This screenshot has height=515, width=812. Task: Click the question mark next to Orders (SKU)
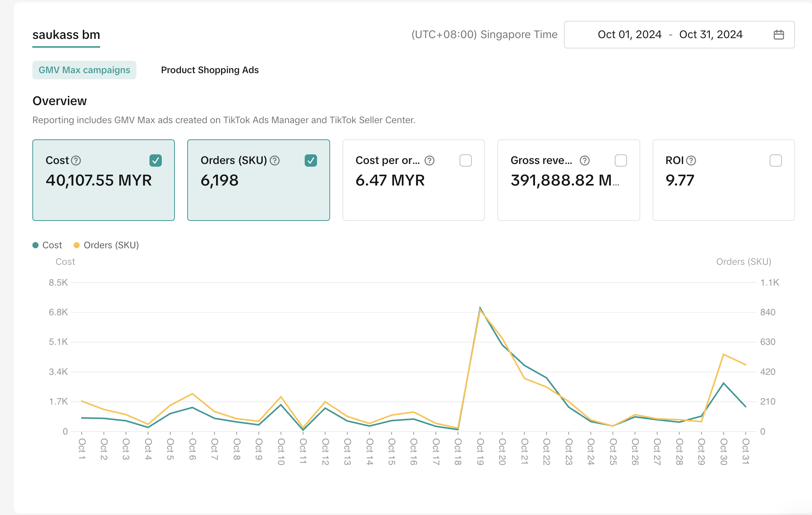click(275, 161)
